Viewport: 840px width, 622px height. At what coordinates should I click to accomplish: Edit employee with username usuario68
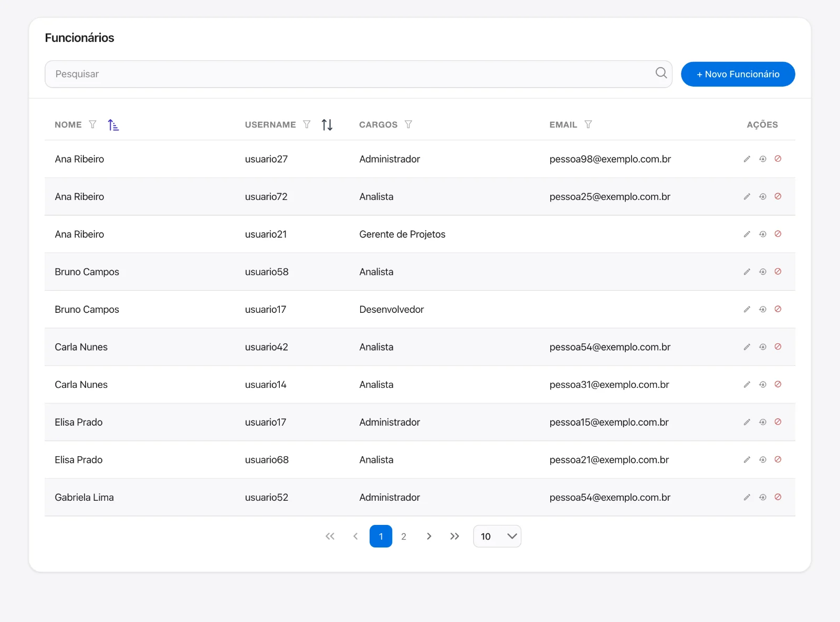pyautogui.click(x=747, y=460)
